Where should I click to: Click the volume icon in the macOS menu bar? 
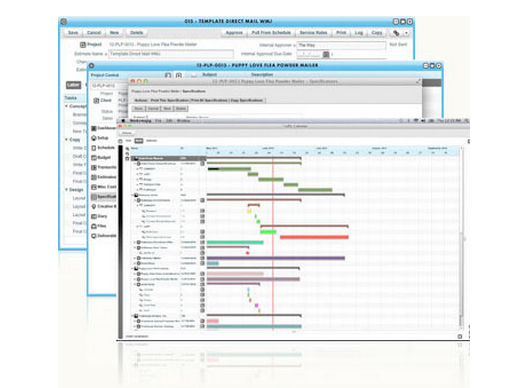pos(423,121)
